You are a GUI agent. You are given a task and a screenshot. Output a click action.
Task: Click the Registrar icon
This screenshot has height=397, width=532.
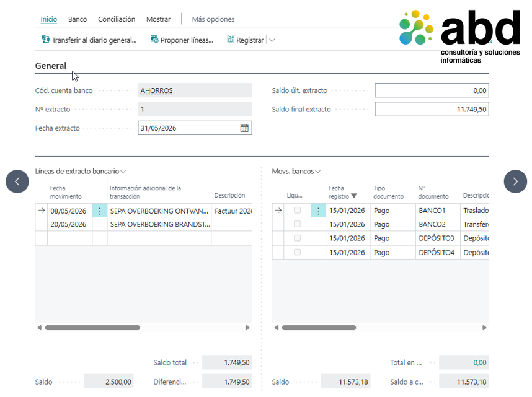tap(231, 40)
